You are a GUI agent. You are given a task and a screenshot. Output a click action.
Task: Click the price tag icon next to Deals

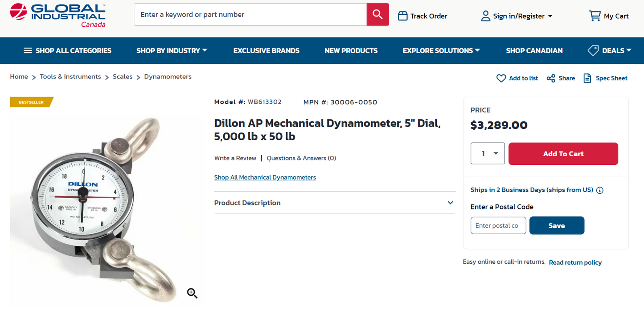coord(593,50)
